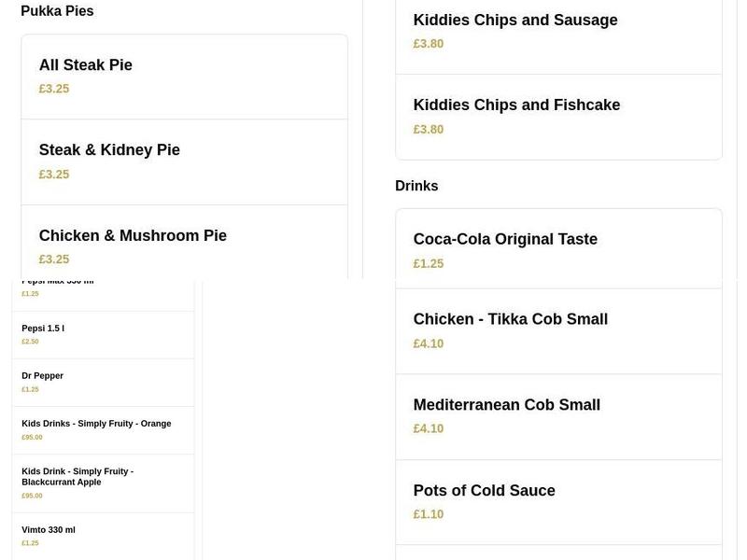
Task: Choose the Dr Pepper drink
Action: [x=42, y=375]
